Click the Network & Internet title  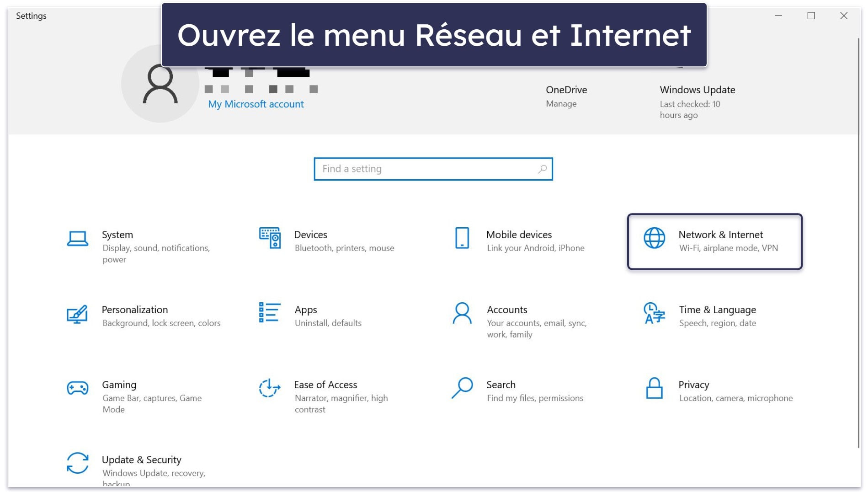(x=720, y=235)
